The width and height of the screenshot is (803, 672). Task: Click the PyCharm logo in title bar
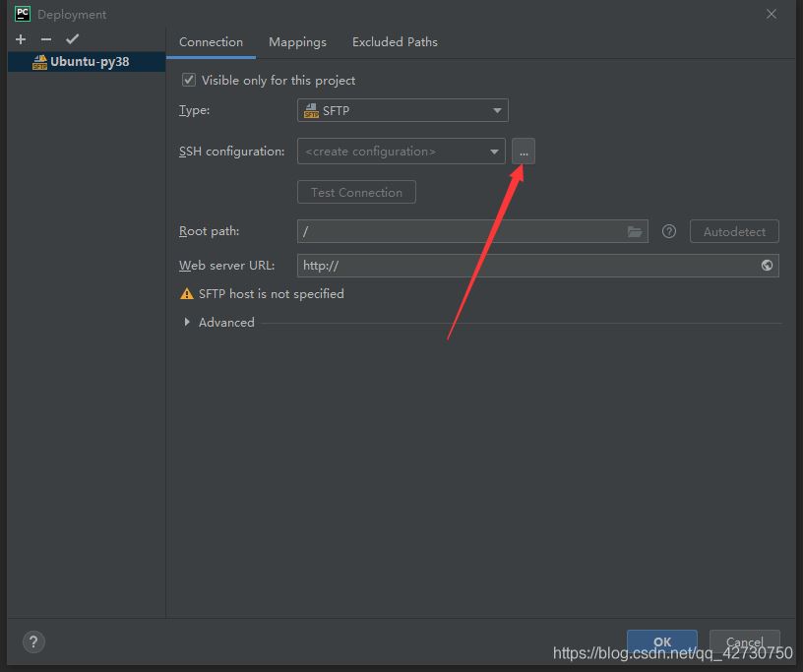pos(23,14)
